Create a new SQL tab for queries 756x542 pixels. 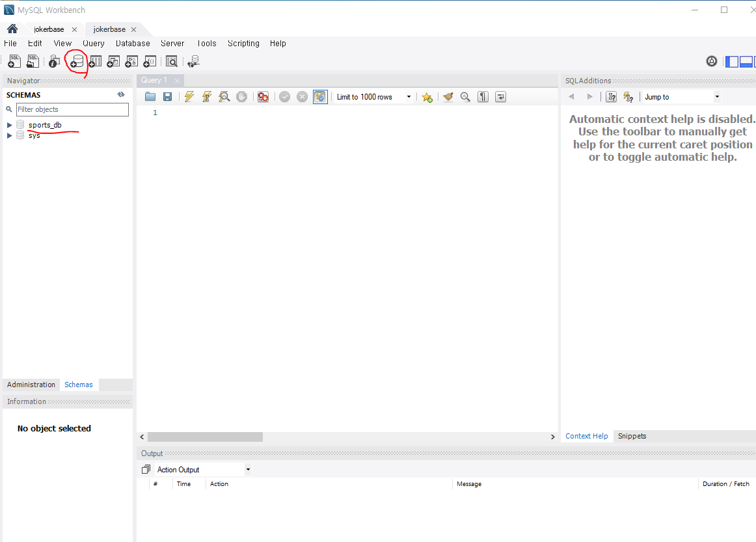[x=14, y=61]
